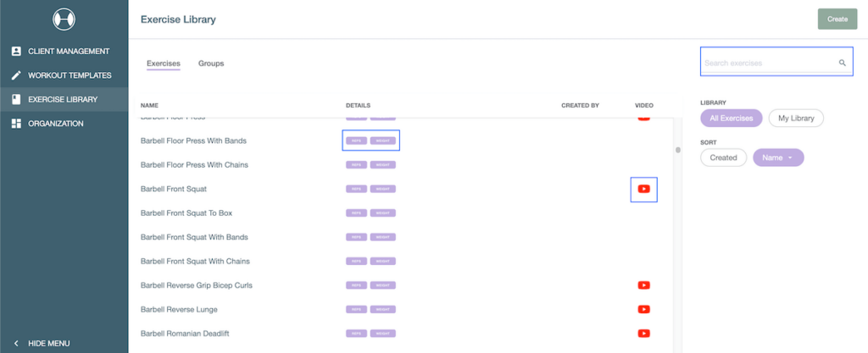Click the Search exercises input field

click(767, 63)
